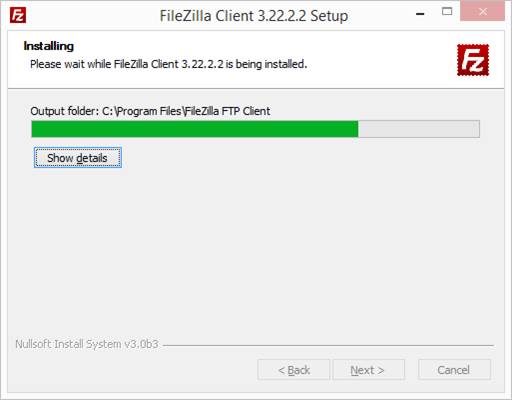This screenshot has width=512, height=400.
Task: Minimize the setup window
Action: click(420, 14)
